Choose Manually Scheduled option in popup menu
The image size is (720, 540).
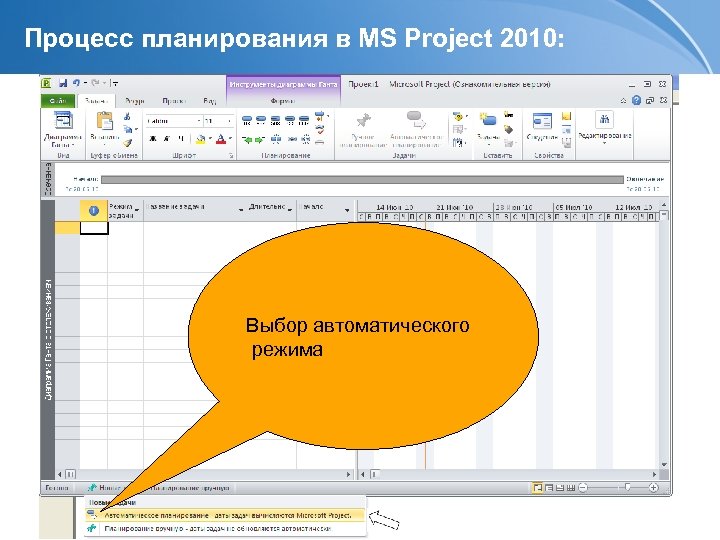click(225, 529)
